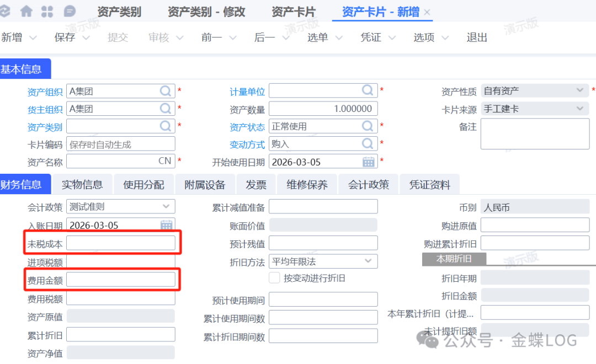Click the 未税成本 input field
Screen dimensions: 596x364
tap(121, 243)
